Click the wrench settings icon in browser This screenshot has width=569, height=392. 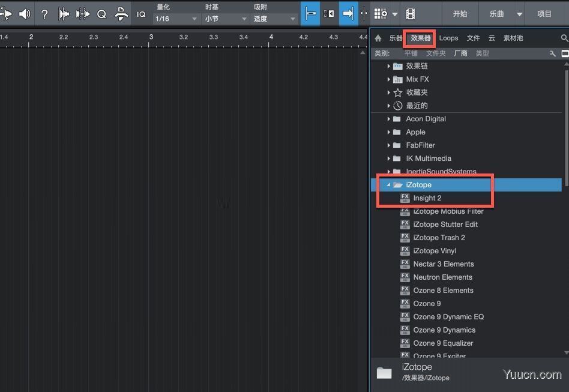(x=553, y=53)
